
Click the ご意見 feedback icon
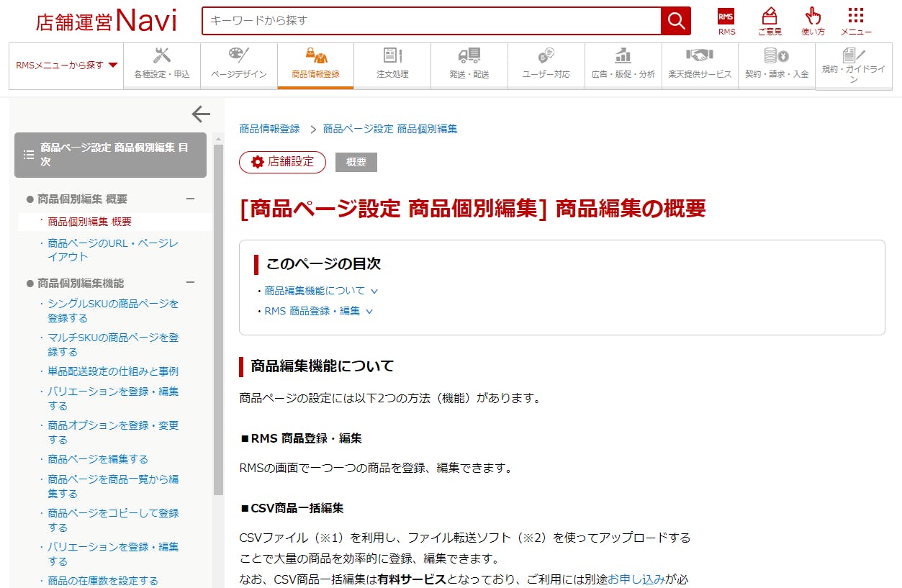(769, 17)
